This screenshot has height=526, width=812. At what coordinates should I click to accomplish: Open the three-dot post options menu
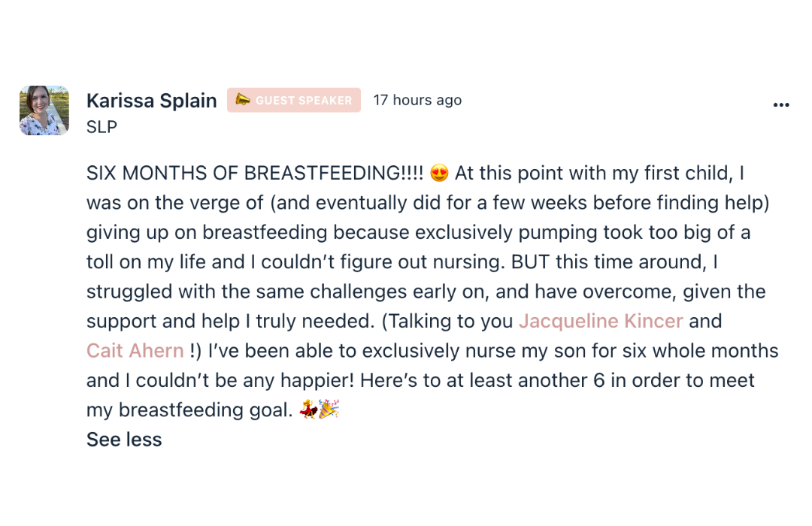click(x=781, y=105)
